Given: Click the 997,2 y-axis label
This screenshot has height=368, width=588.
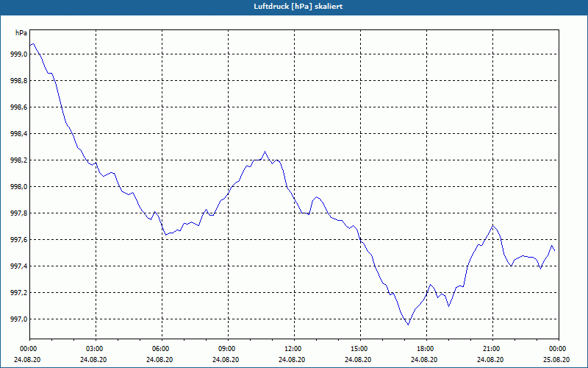Looking at the screenshot, I should pos(19,292).
